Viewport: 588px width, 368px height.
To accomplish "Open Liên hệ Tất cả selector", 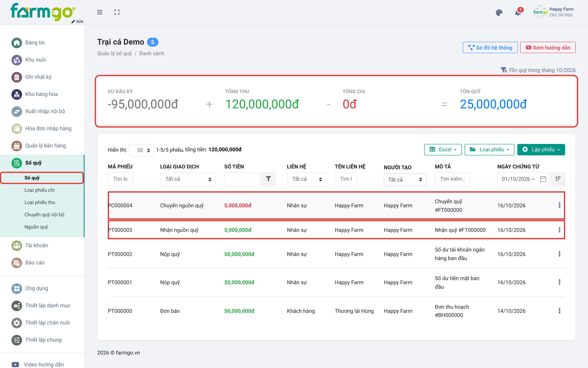I will [307, 179].
